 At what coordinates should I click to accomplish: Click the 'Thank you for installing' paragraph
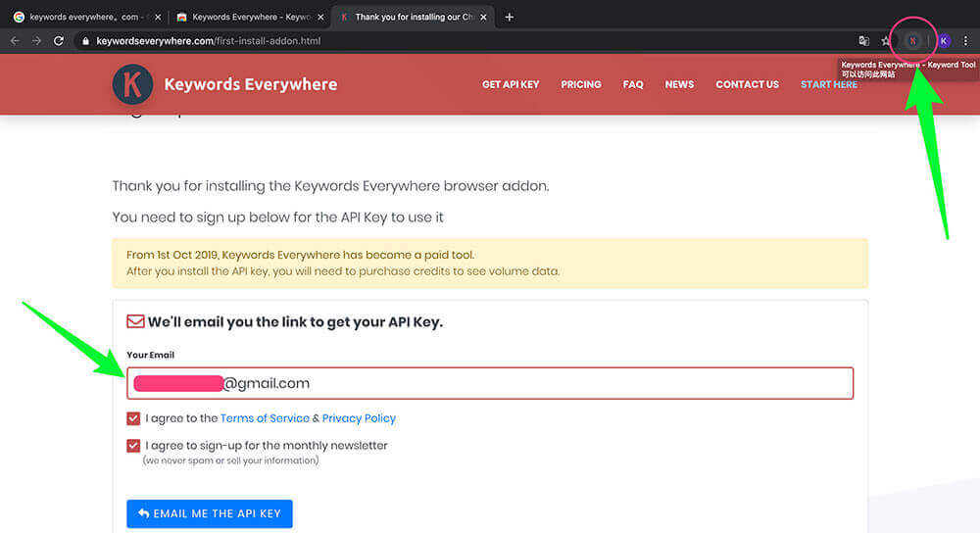(330, 185)
